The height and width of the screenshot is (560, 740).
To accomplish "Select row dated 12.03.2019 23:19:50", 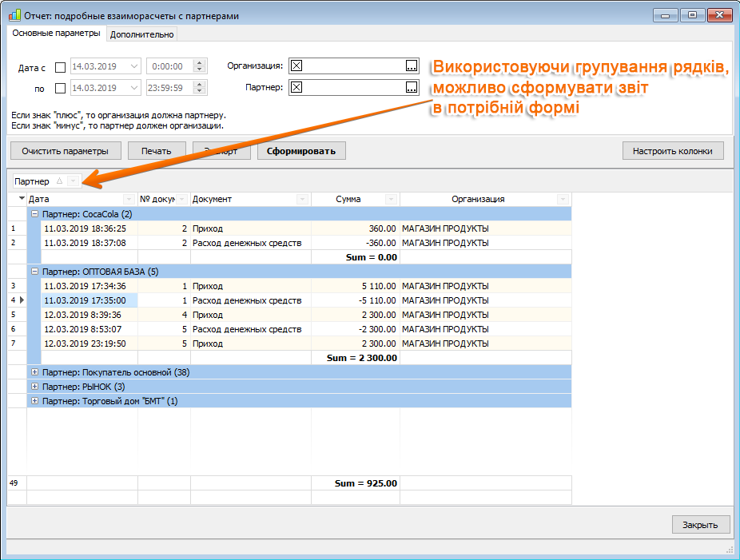I will point(306,344).
